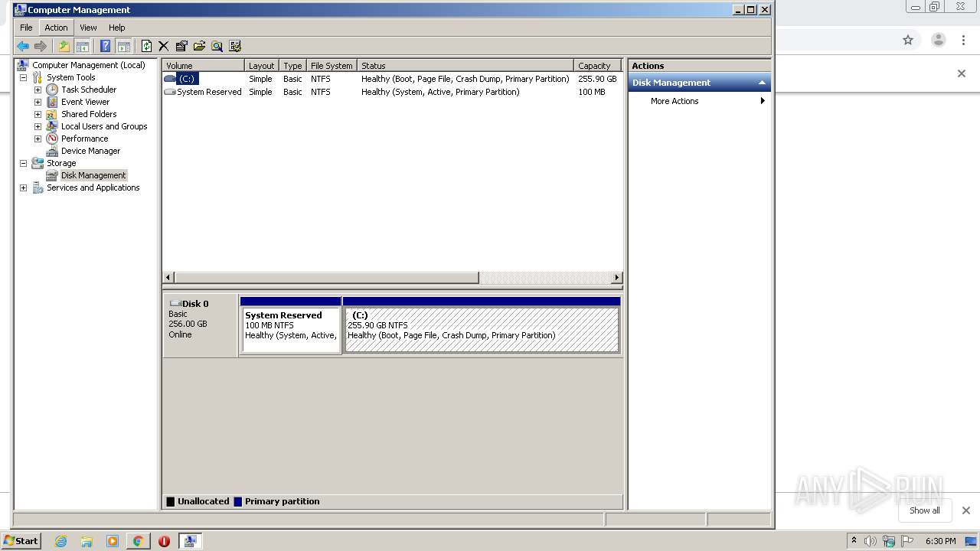
Task: Toggle the Show/Hide Console Tree icon
Action: tap(82, 46)
